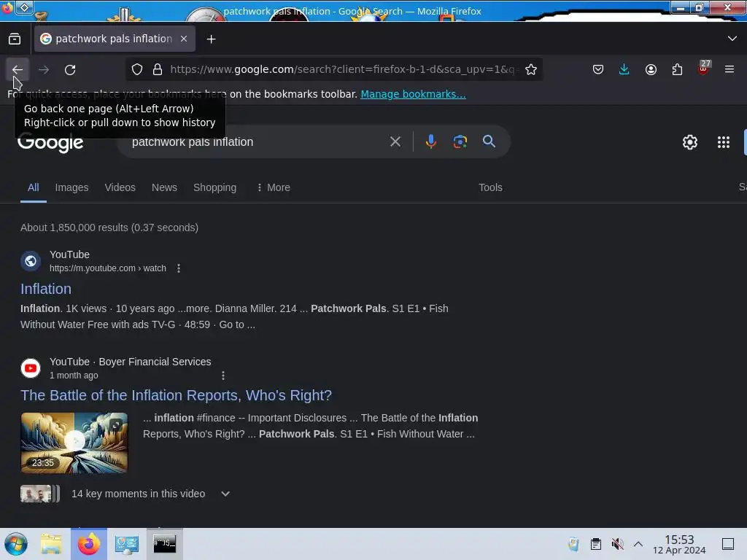Screen dimensions: 747x560
Task: Click the show desktop button in tray
Action: (728, 544)
